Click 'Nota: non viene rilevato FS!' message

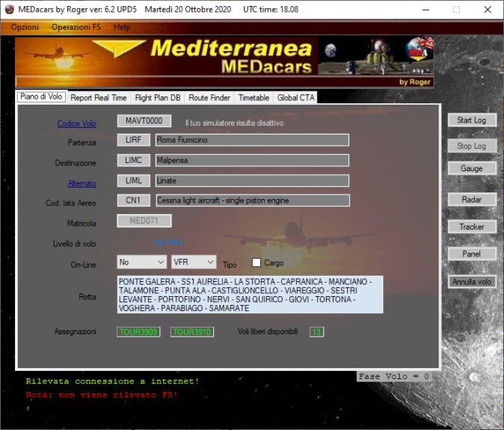[x=102, y=395]
